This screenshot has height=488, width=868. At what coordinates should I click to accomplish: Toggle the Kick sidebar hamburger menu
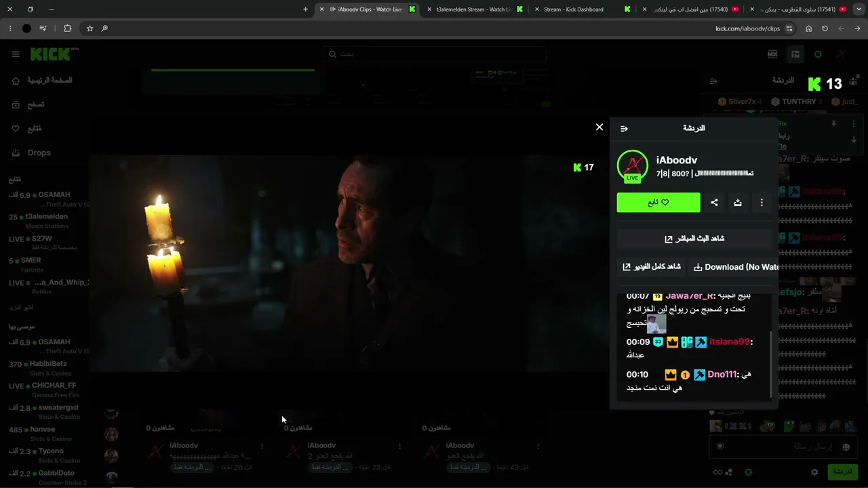click(x=16, y=54)
